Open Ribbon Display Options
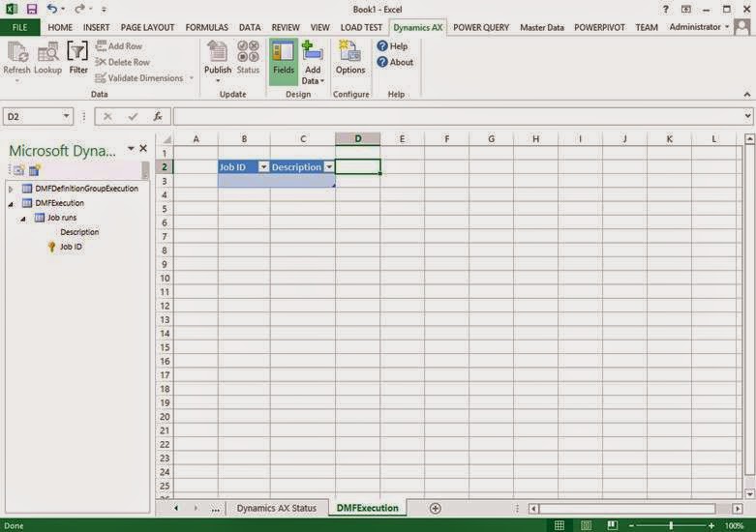 686,9
